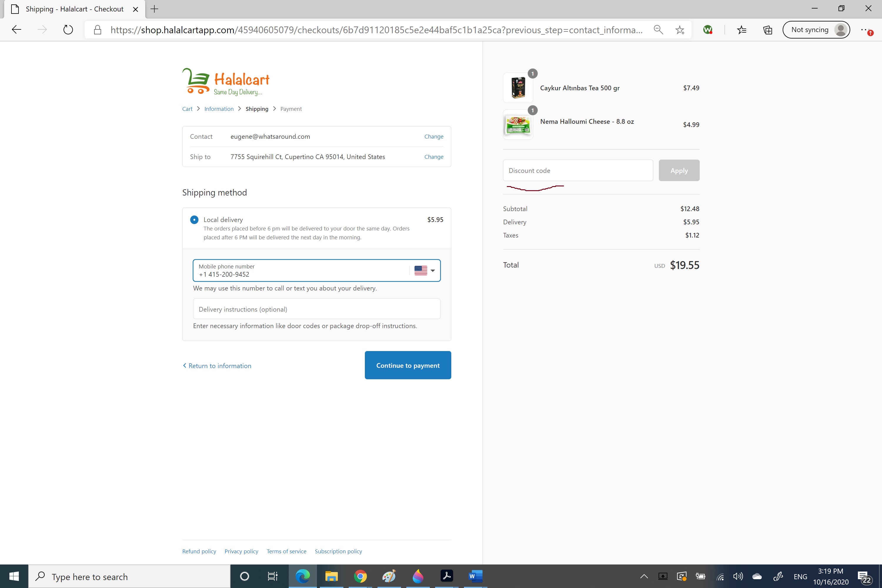Open the zoom magnifier in address bar
The image size is (882, 588).
(x=658, y=30)
